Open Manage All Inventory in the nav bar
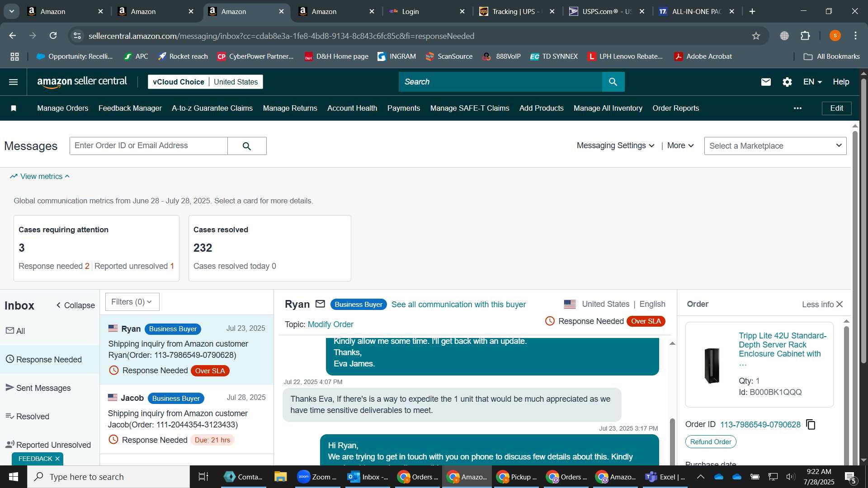 [x=608, y=108]
